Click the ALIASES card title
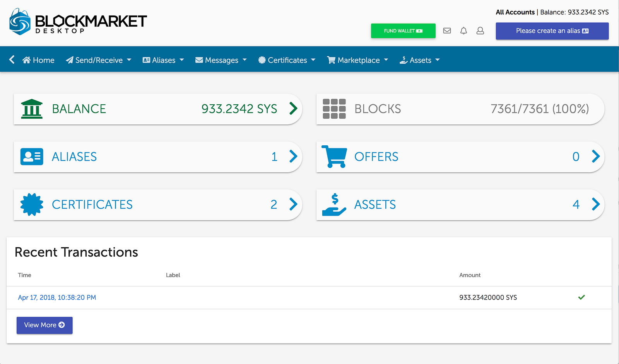Screen dimensions: 619x364 (74, 157)
